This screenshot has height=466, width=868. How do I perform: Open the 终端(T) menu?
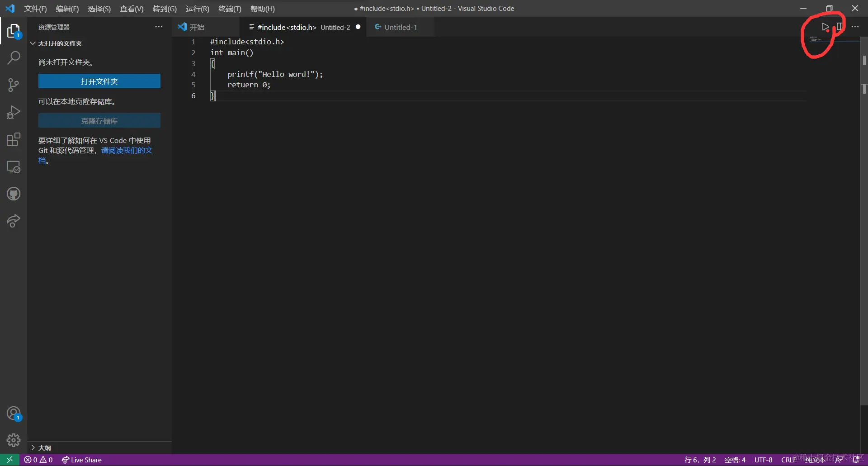tap(230, 9)
